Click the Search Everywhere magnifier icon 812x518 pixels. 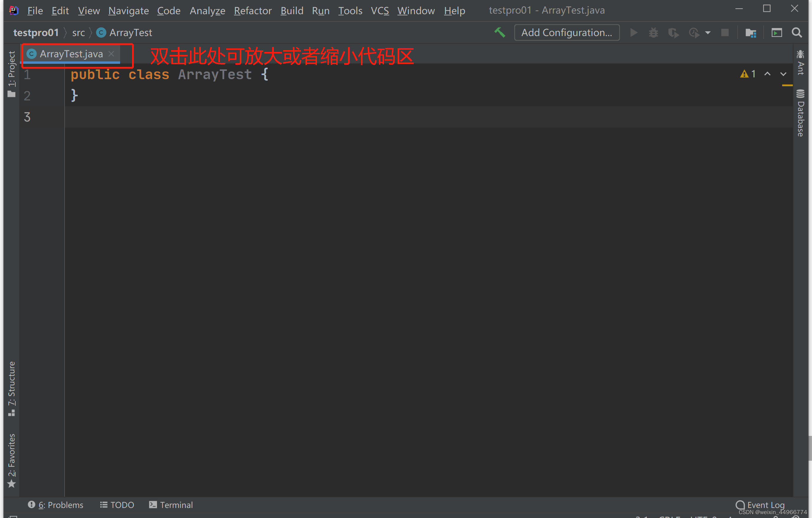coord(797,32)
